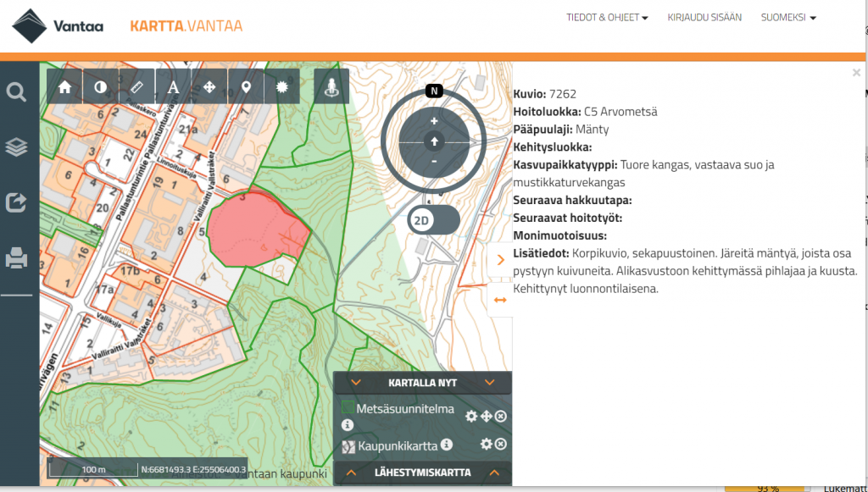Open the share map tool in sidebar
This screenshot has width=868, height=492.
16,202
